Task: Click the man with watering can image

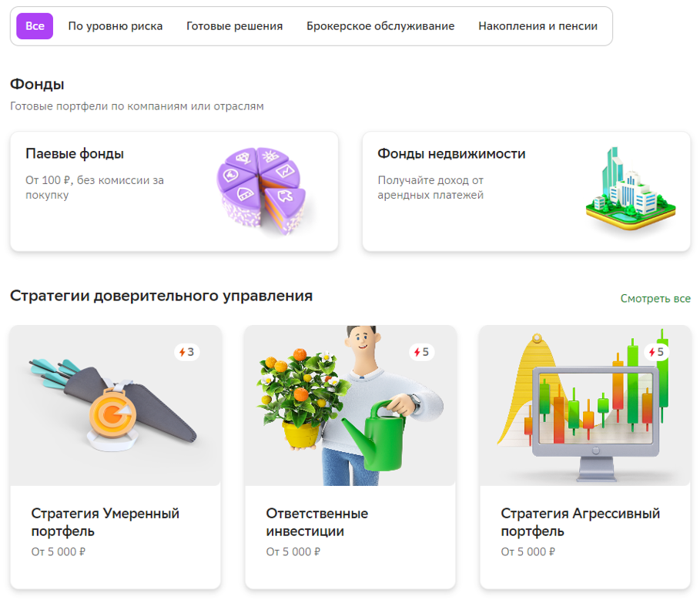Action: 350,405
